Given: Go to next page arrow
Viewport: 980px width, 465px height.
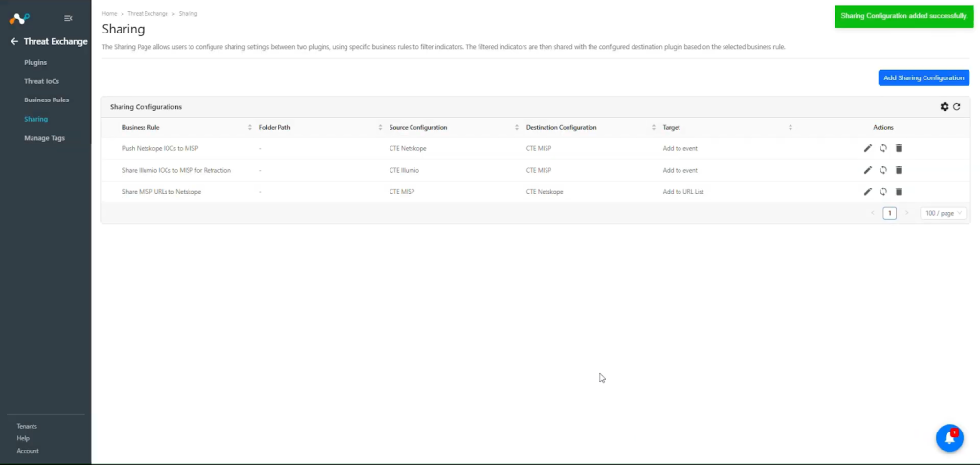Looking at the screenshot, I should pos(907,213).
